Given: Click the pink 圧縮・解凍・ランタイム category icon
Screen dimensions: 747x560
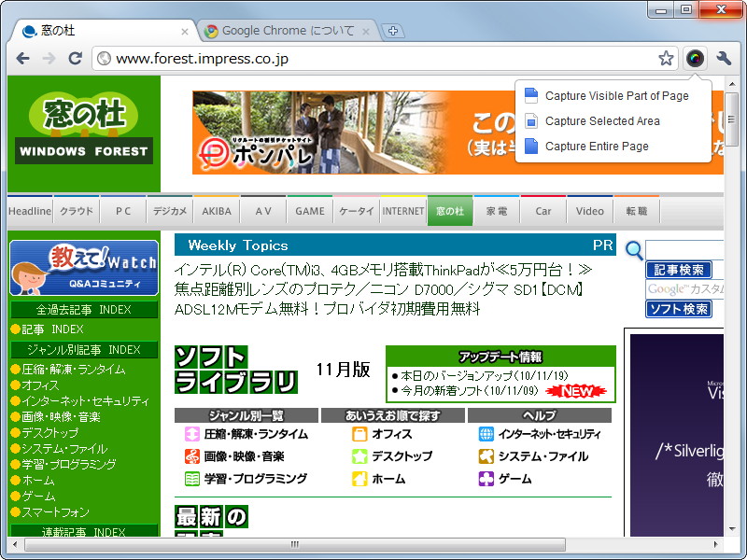Looking at the screenshot, I should 192,434.
